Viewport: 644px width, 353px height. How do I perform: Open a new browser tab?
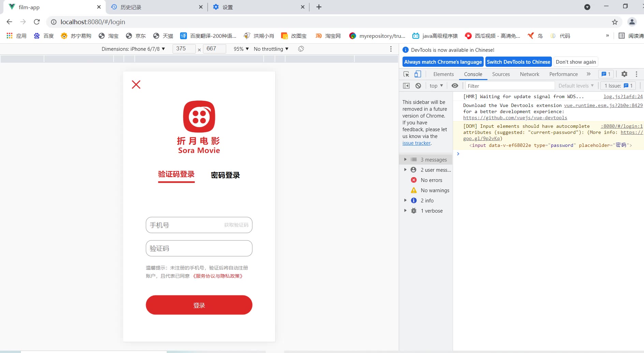point(319,7)
